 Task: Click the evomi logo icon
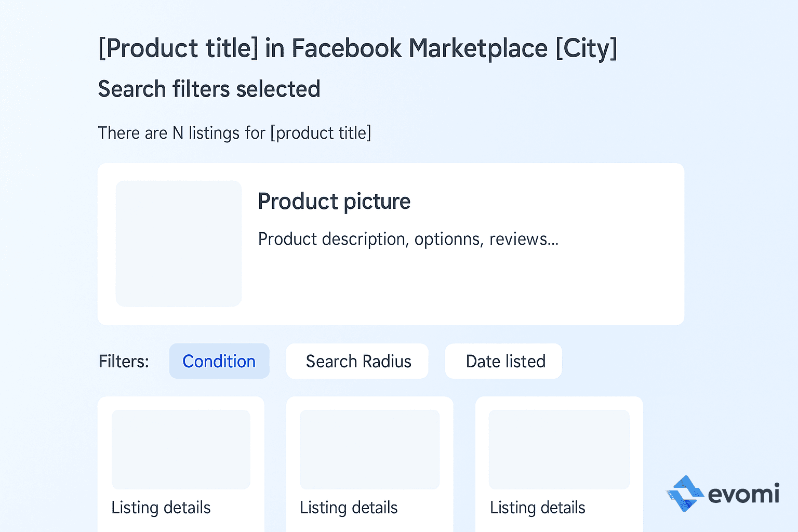tap(685, 494)
